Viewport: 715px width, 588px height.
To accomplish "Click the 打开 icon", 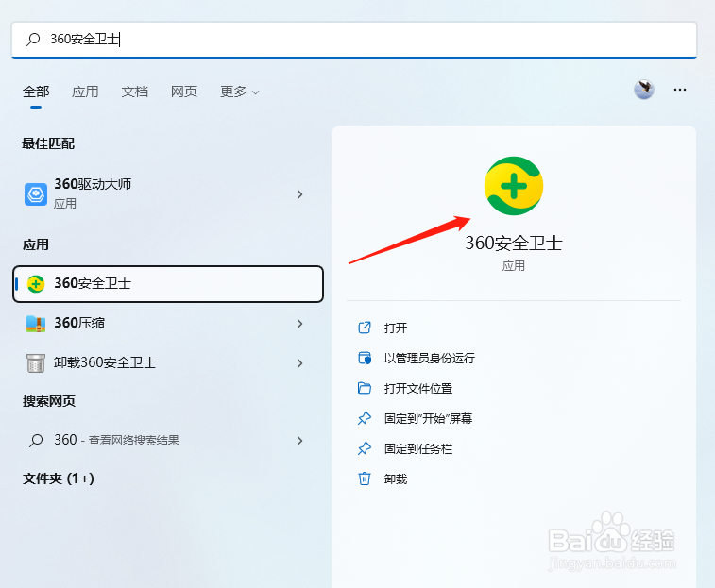I will (365, 328).
